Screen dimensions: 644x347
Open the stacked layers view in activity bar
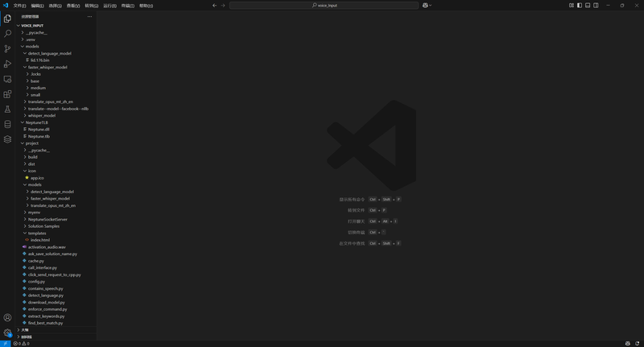pyautogui.click(x=7, y=139)
